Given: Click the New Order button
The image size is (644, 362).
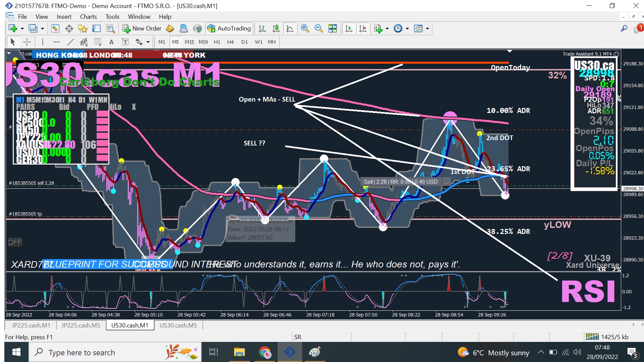Looking at the screenshot, I should coord(142,28).
